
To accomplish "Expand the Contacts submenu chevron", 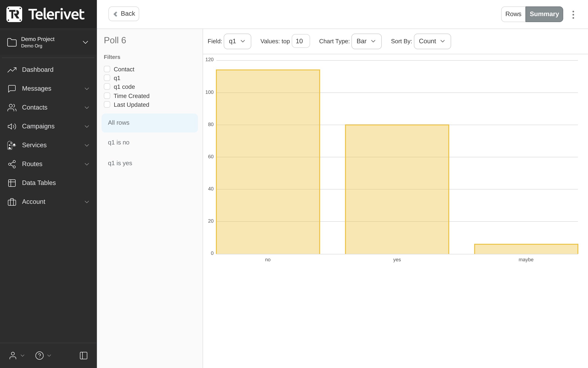I will pos(87,108).
